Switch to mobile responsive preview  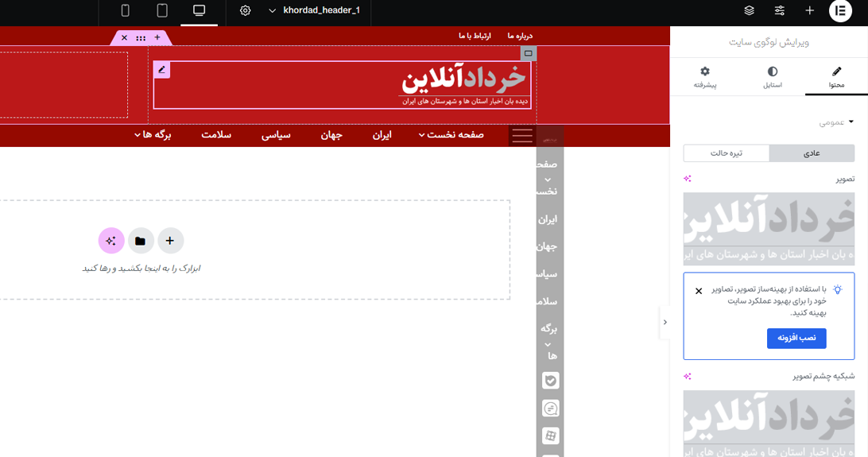[x=125, y=10]
